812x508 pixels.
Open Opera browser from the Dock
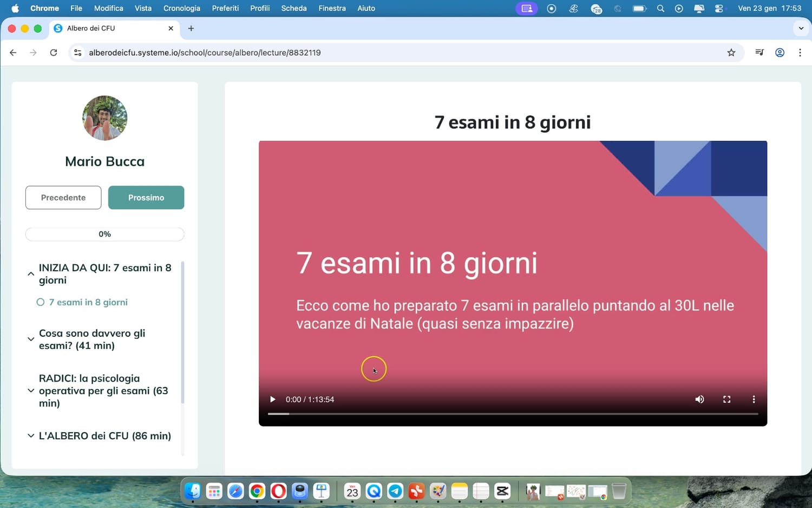278,491
